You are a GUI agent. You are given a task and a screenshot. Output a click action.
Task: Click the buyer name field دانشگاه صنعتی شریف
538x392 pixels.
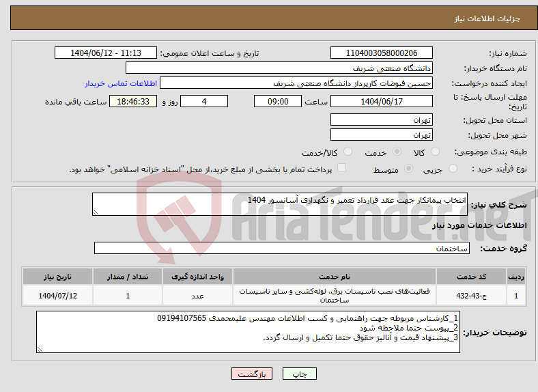tap(279, 68)
